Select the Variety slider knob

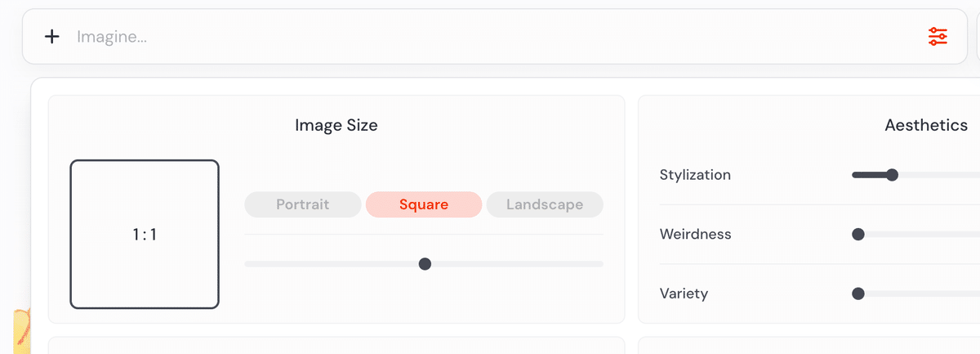[858, 294]
